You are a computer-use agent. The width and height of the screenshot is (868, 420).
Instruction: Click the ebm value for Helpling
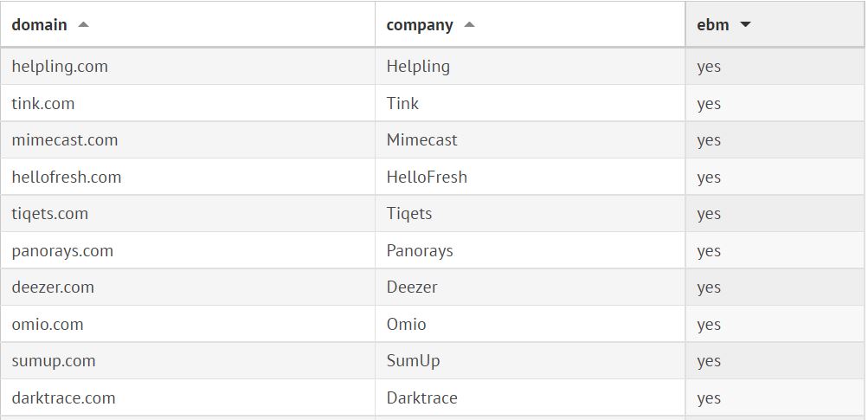click(709, 67)
